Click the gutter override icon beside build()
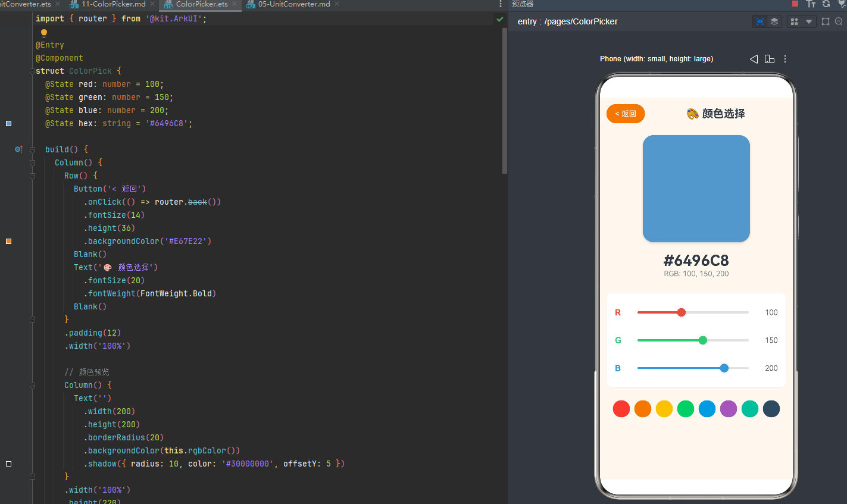847x504 pixels. 18,149
